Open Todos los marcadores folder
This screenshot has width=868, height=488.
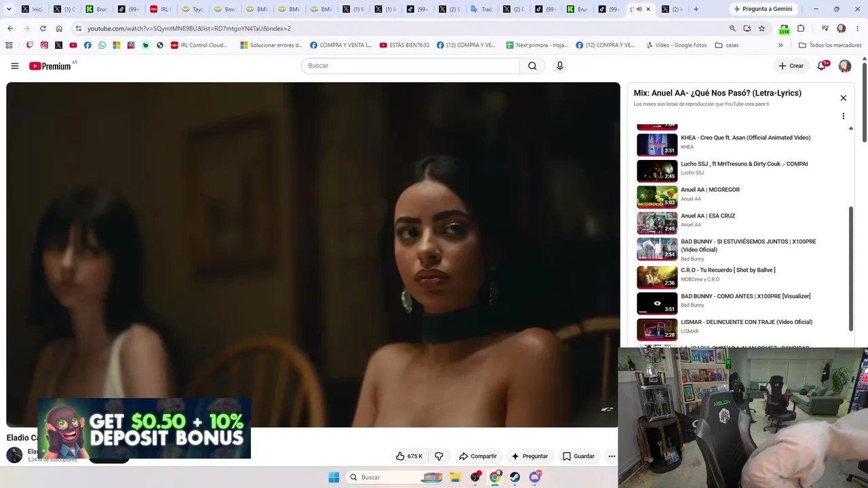pyautogui.click(x=829, y=45)
